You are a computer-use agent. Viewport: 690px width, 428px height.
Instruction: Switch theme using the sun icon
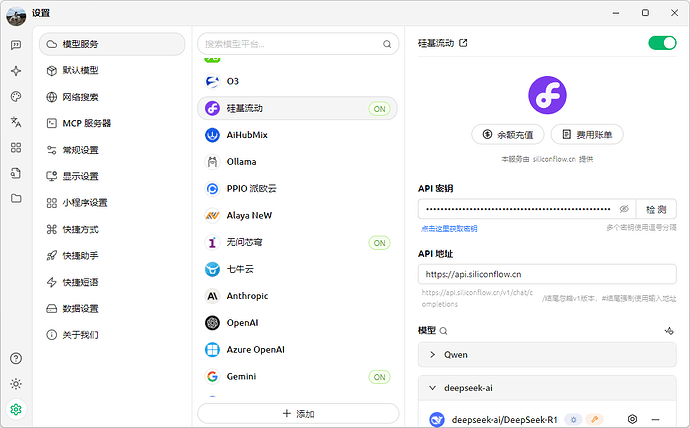16,384
